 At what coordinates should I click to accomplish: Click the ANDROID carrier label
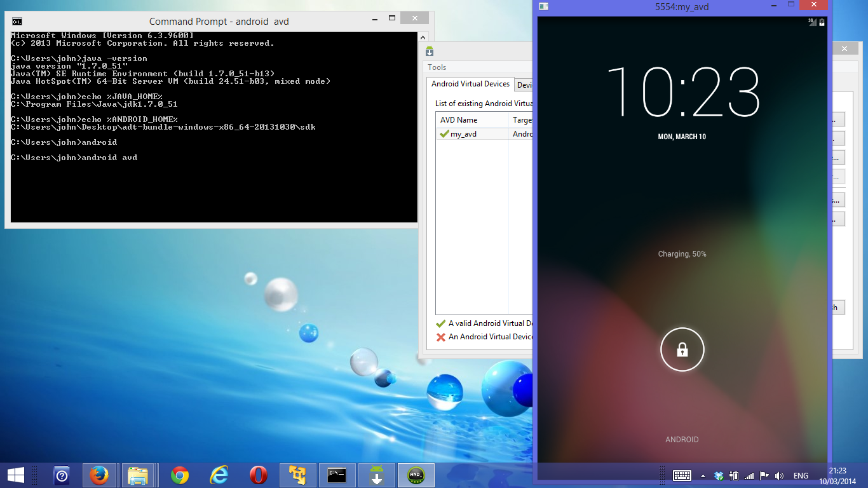682,440
